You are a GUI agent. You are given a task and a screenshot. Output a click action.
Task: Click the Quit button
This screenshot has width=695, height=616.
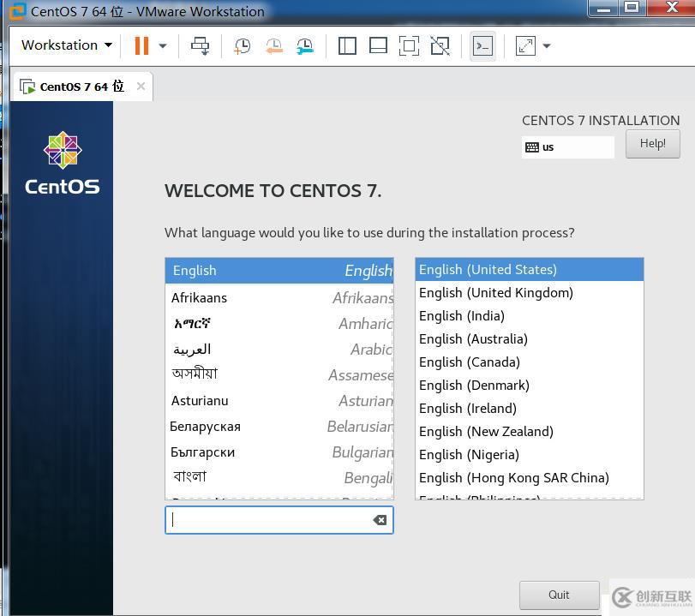[x=559, y=595]
